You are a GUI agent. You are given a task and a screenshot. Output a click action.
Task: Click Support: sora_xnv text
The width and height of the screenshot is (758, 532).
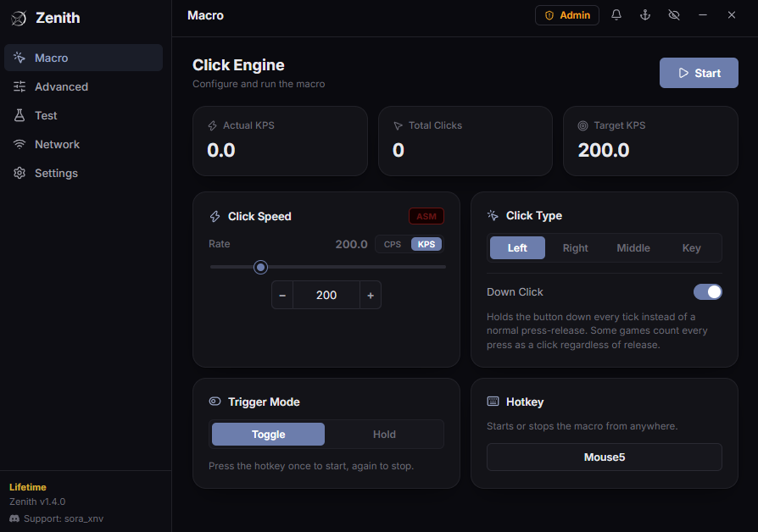[x=64, y=518]
